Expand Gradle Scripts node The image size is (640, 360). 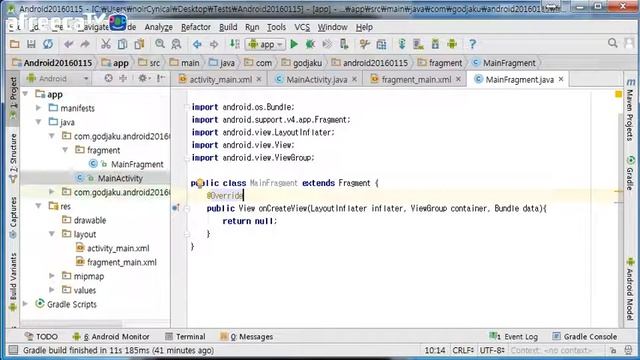click(26, 304)
